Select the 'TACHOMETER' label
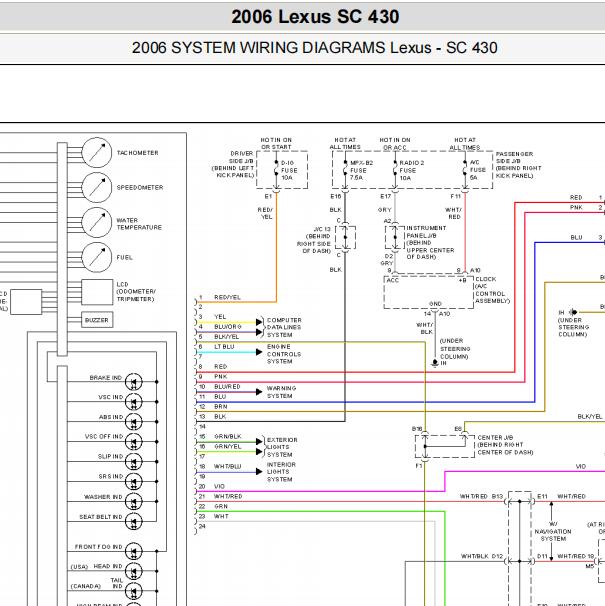This screenshot has height=606, width=605. pos(138,153)
